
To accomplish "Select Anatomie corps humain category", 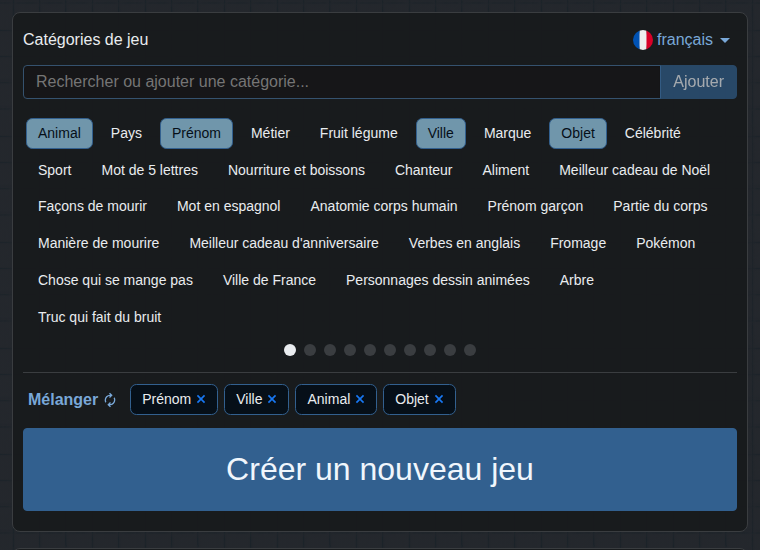I will (384, 206).
